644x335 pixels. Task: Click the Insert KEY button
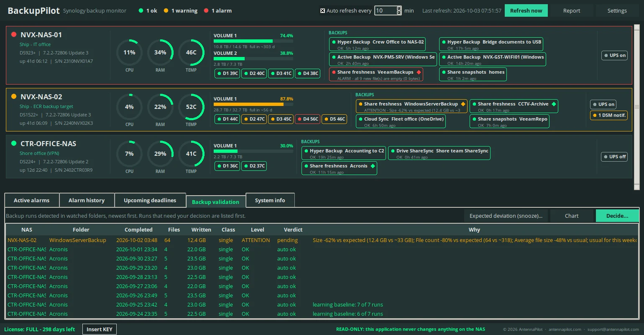(x=100, y=329)
